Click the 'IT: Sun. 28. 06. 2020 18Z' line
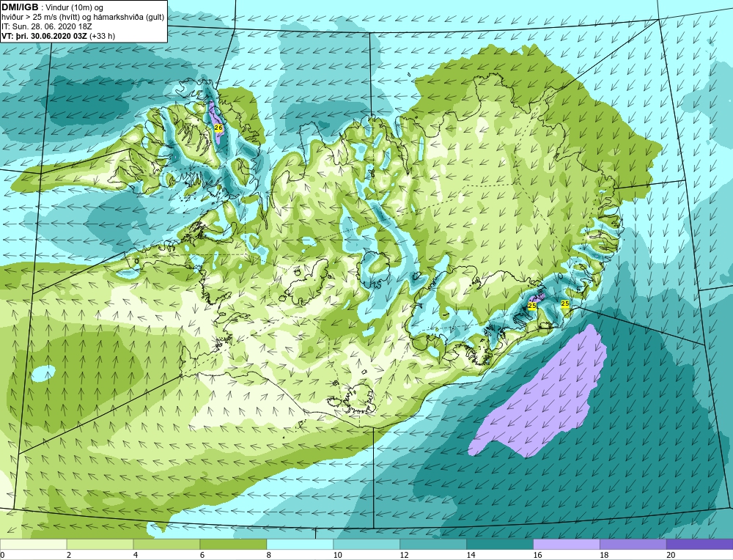The image size is (733, 560). (47, 26)
